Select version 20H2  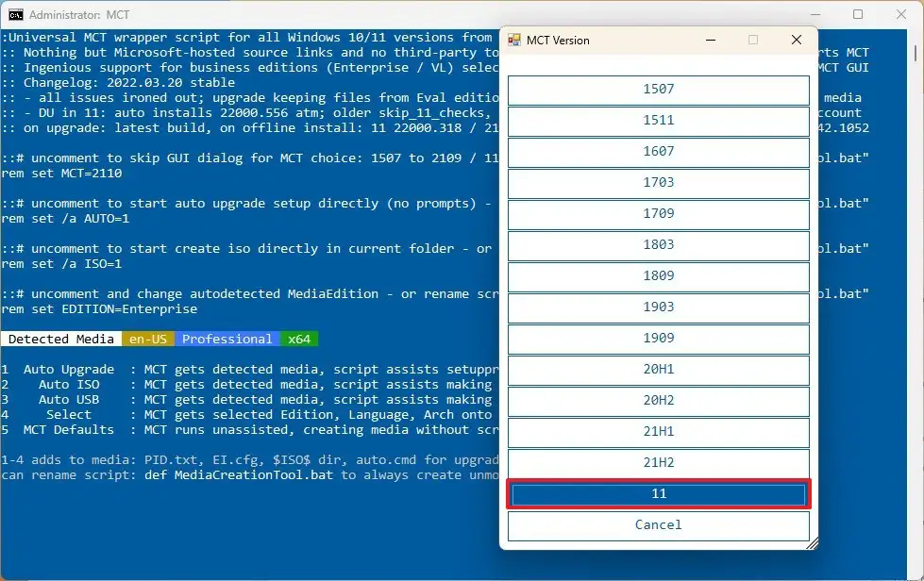[658, 401]
